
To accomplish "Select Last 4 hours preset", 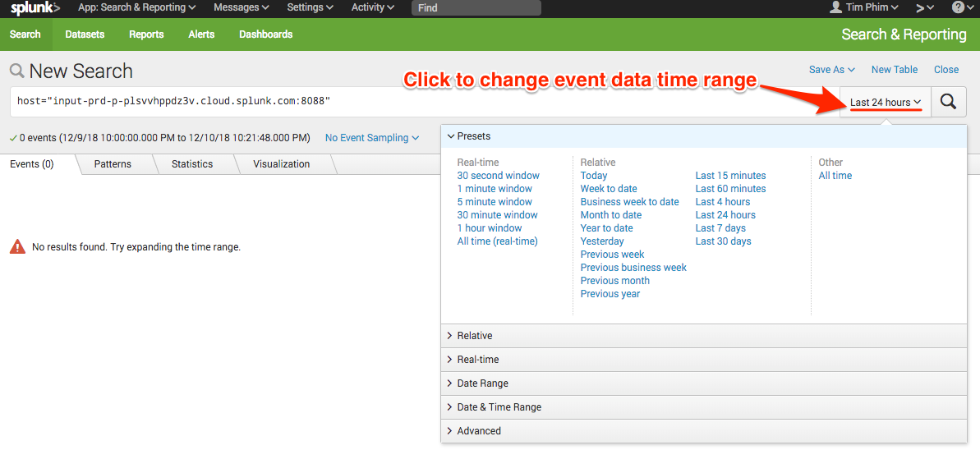I will click(x=723, y=202).
